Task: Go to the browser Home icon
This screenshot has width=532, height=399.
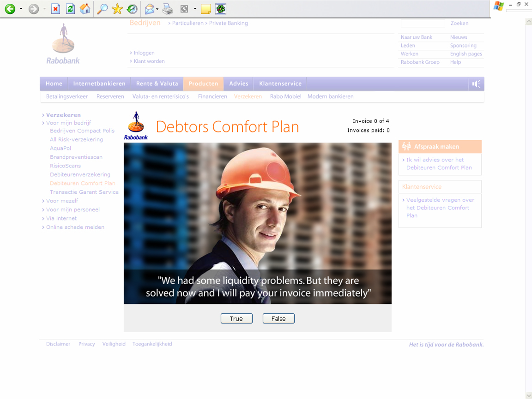Action: click(x=85, y=9)
